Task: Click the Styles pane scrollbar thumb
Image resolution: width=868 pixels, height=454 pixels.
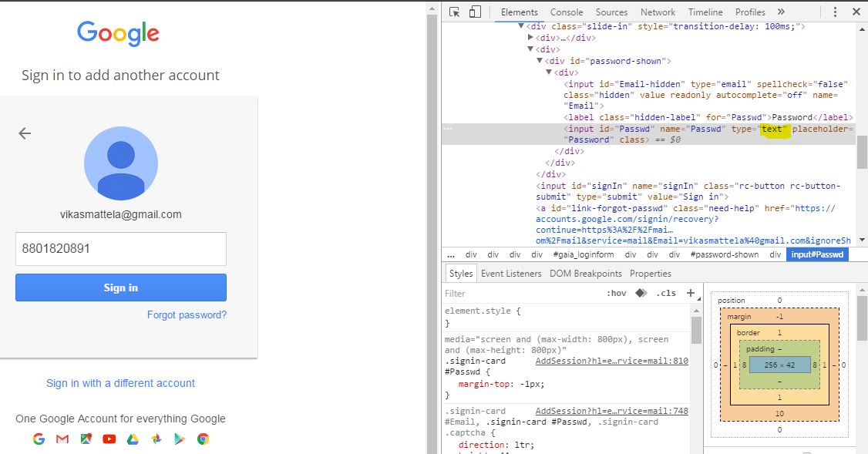Action: click(696, 329)
